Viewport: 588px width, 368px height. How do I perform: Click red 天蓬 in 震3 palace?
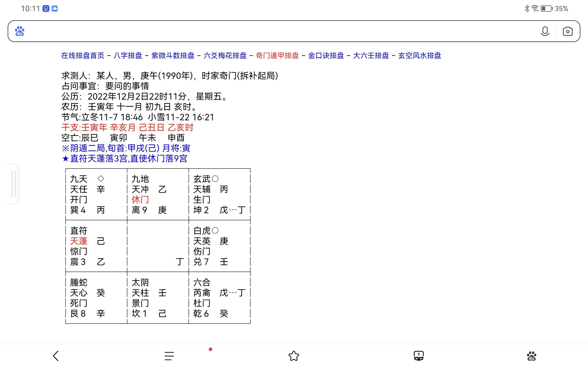(x=79, y=241)
